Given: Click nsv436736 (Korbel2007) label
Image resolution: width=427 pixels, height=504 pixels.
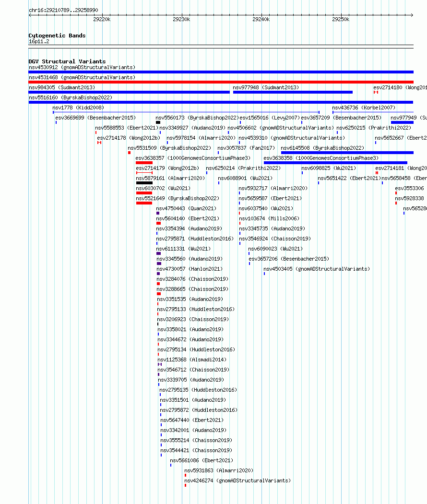Looking at the screenshot, I should 364,108.
